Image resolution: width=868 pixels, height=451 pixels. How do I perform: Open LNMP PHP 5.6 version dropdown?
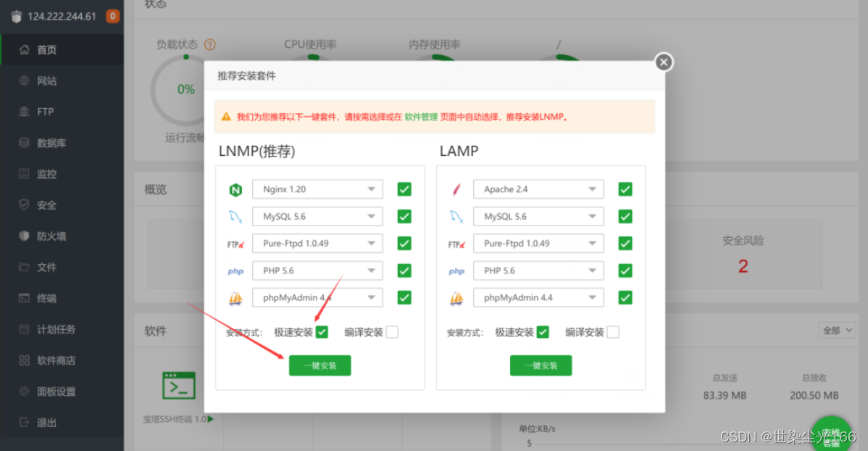(318, 271)
